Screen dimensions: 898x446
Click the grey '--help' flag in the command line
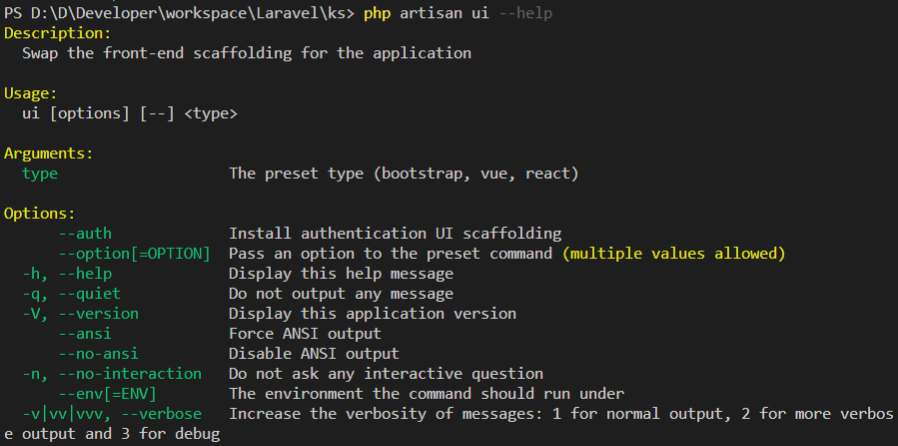526,13
